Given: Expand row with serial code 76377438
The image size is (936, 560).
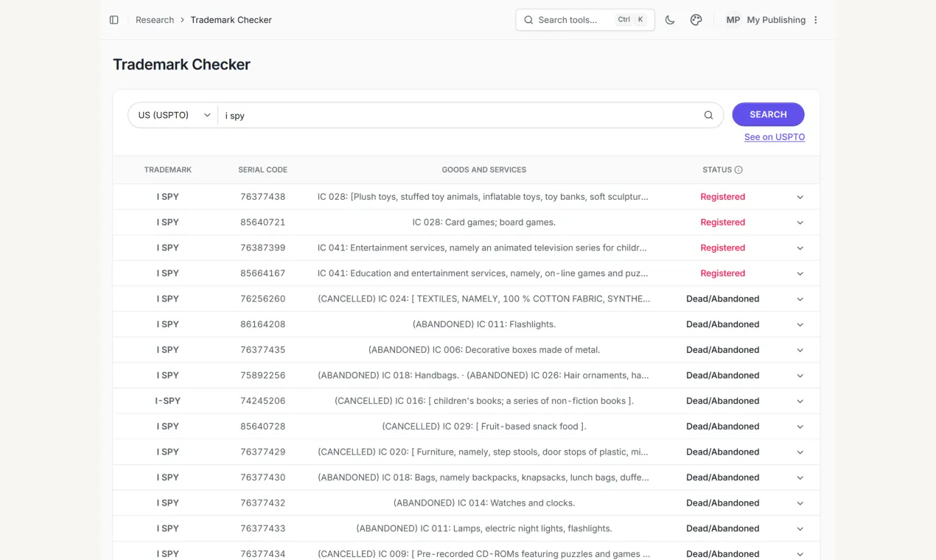Looking at the screenshot, I should click(x=800, y=197).
